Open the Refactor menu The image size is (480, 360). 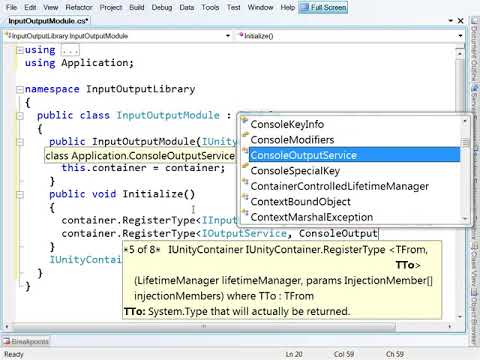tap(79, 7)
